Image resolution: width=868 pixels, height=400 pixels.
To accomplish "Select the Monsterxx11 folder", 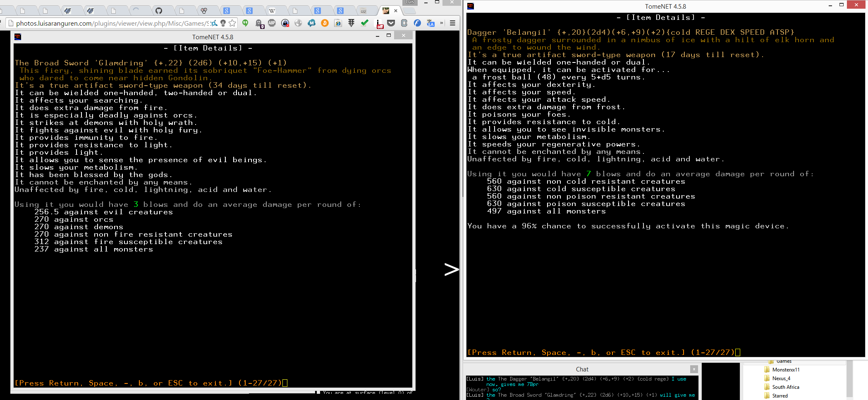I will pyautogui.click(x=785, y=370).
